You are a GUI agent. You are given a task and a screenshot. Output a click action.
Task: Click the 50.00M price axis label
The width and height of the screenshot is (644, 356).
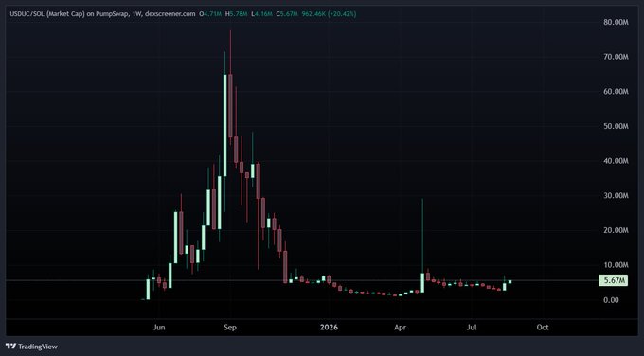point(616,126)
